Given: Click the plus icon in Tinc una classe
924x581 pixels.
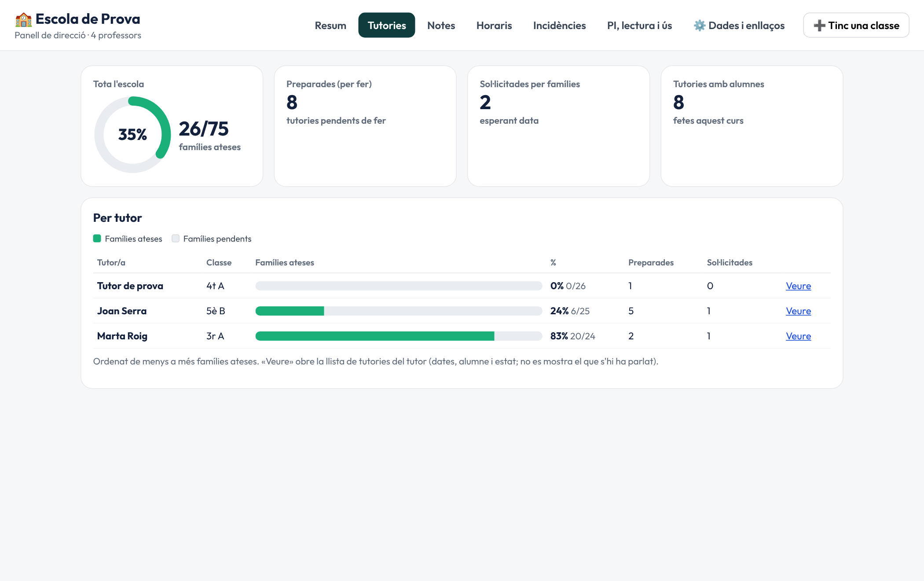Looking at the screenshot, I should point(819,26).
